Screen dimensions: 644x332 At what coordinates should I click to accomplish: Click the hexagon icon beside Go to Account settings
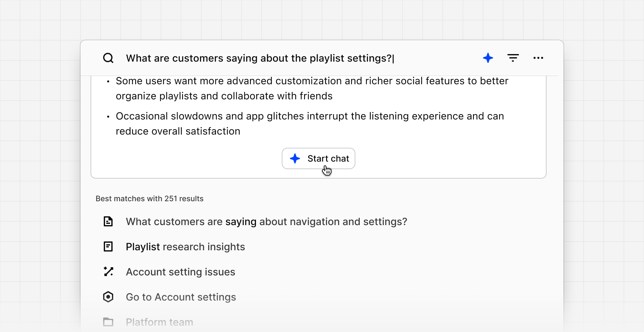coord(108,297)
